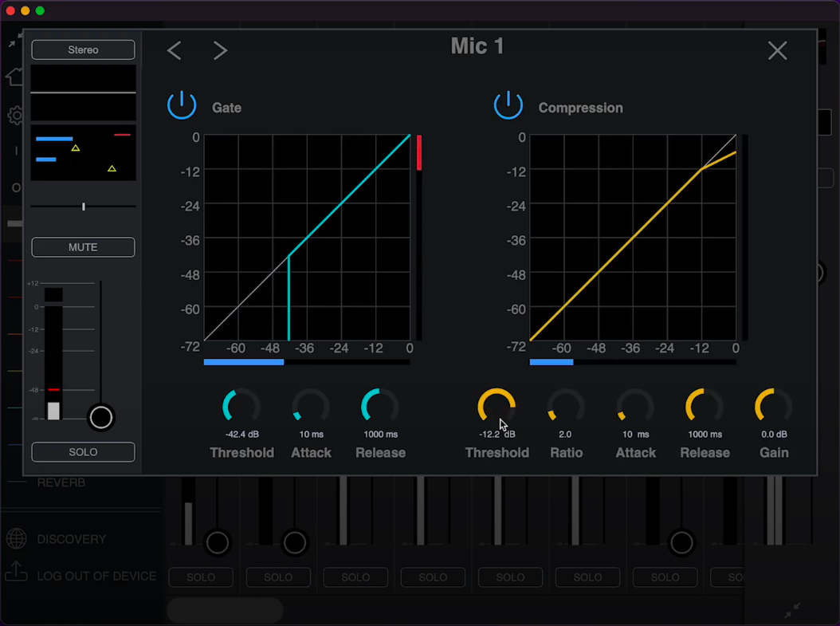
Task: Select Log Out Of Device
Action: pyautogui.click(x=96, y=576)
